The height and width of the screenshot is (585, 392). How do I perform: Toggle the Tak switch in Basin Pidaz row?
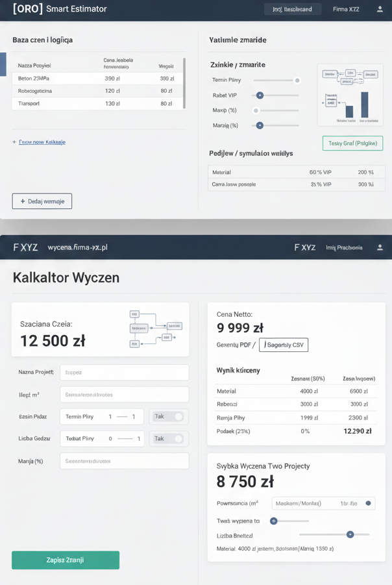[168, 416]
